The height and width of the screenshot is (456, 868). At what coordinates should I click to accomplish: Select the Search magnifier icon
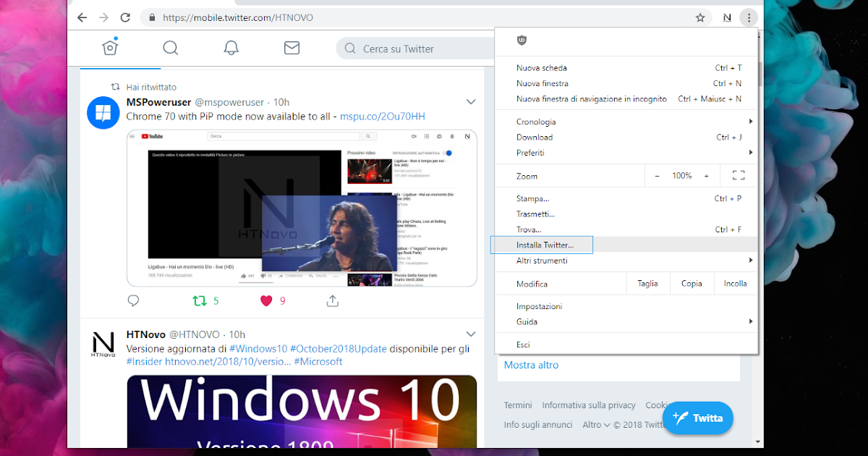(x=171, y=48)
